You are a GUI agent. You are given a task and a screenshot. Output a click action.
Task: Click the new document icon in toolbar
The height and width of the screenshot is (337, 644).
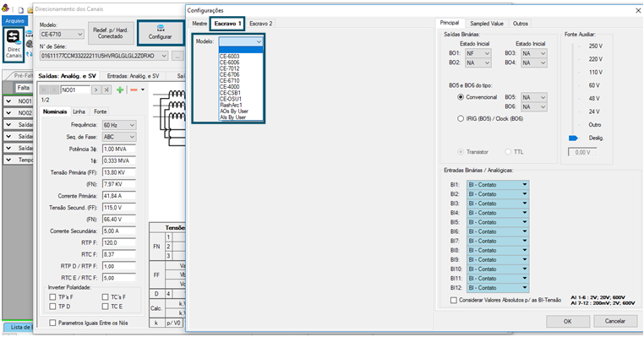20,10
